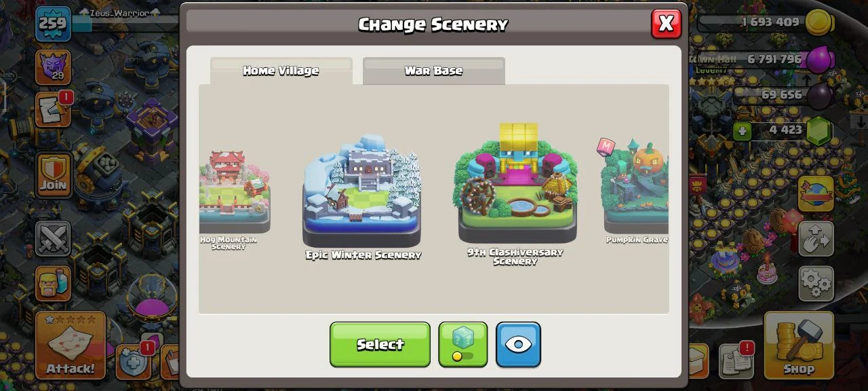The height and width of the screenshot is (391, 868).
Task: Open the purple trophy league badge
Action: tap(53, 67)
